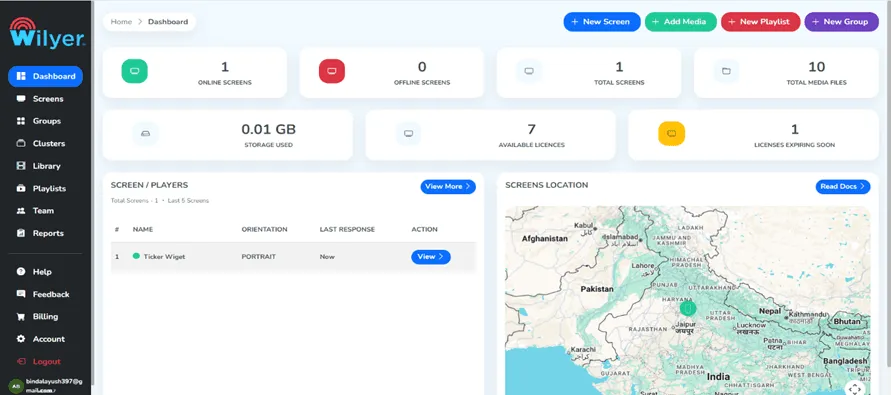891x395 pixels.
Task: Click the Clusters icon in sidebar
Action: [21, 143]
